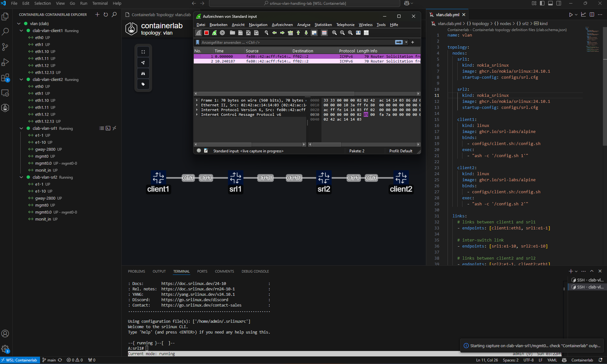Go back in packet history
607x364 pixels.
click(x=274, y=33)
